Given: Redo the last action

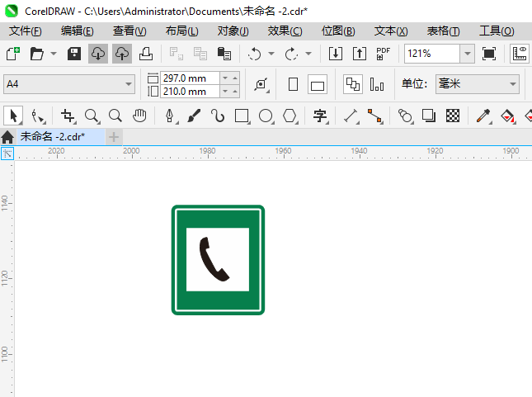Looking at the screenshot, I should point(291,54).
